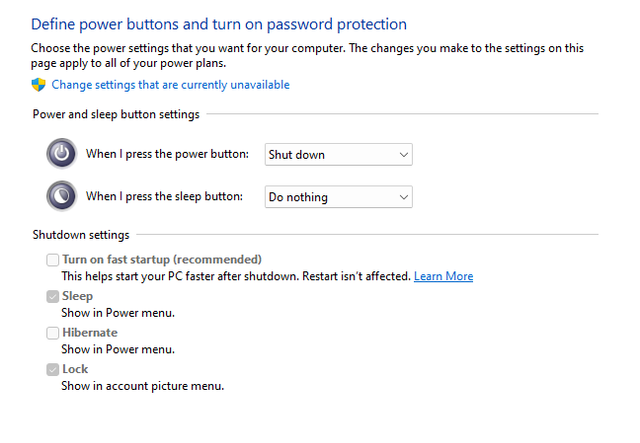This screenshot has width=640, height=443.
Task: Click the Define power buttons page heading
Action: 219,24
